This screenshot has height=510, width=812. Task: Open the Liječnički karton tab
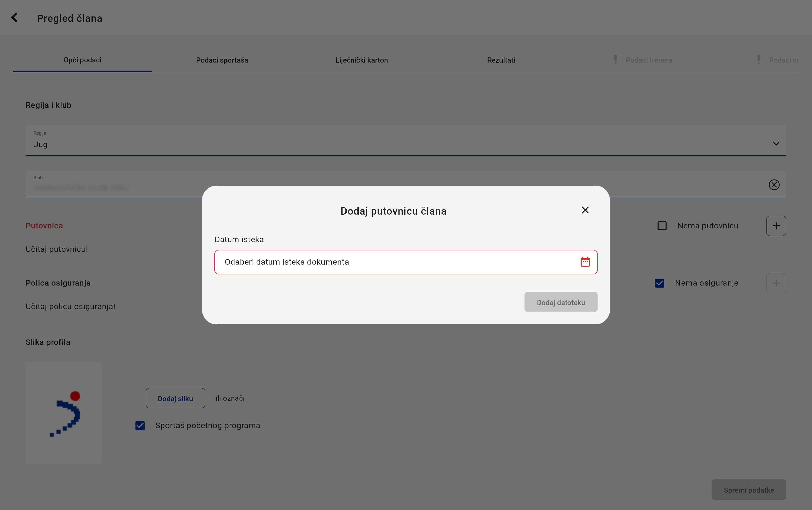(361, 60)
